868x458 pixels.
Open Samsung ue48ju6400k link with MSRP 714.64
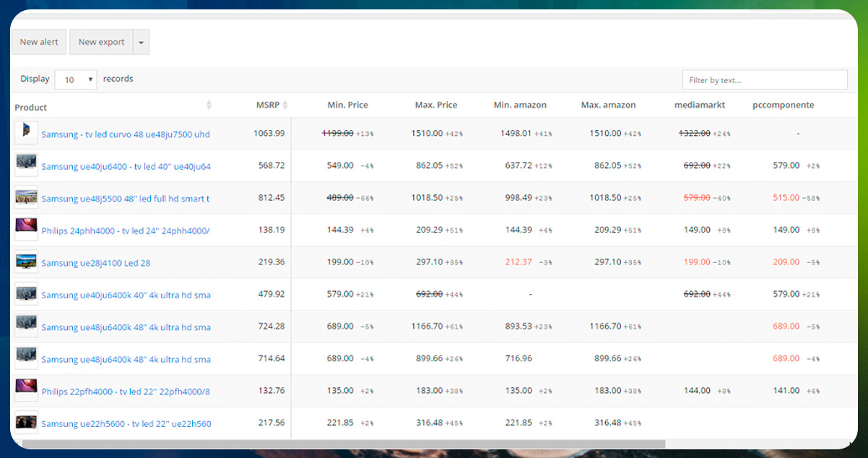[126, 360]
